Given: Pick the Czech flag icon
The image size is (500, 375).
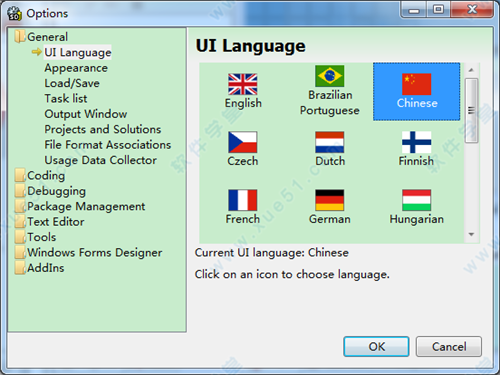Looking at the screenshot, I should (243, 142).
